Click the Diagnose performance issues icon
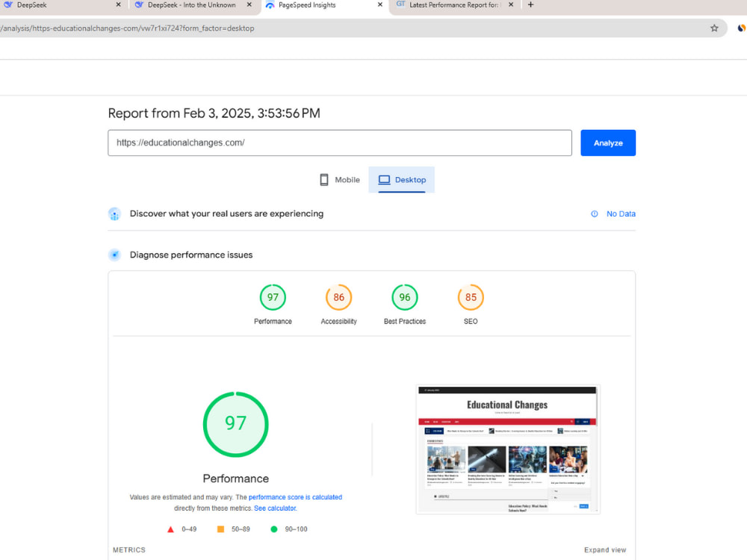The width and height of the screenshot is (747, 560). 114,255
